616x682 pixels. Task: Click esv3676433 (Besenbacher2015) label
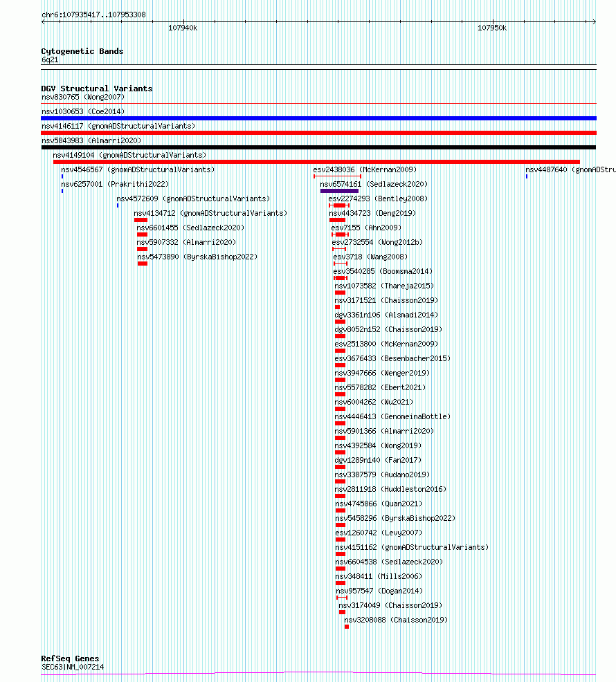pos(392,359)
